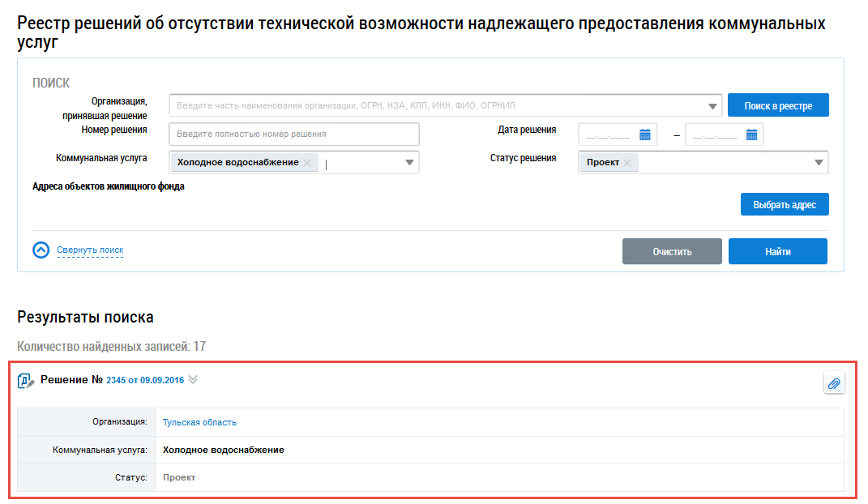Image resolution: width=868 pixels, height=504 pixels.
Task: Remove the Холодное водоснабжение filter tag
Action: [x=307, y=163]
